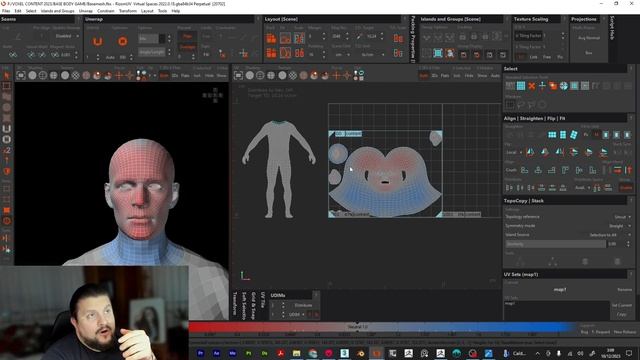Click the first align icon beside Crush

(x=524, y=170)
